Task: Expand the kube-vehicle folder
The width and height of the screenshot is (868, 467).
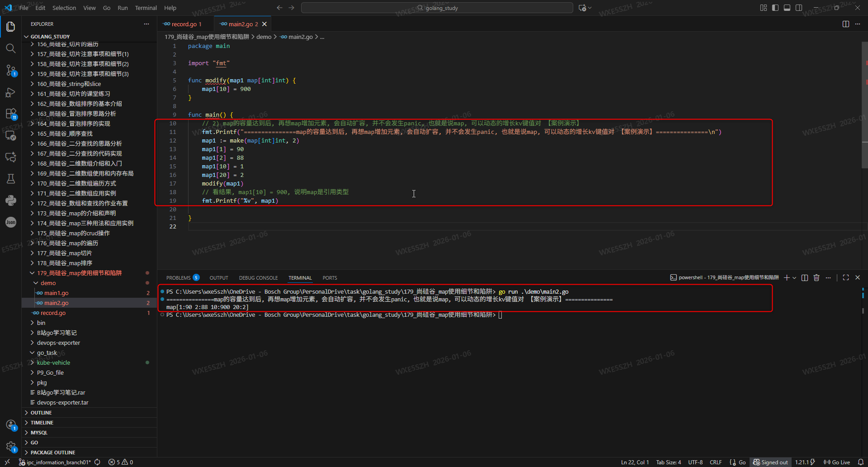Action: click(90, 362)
